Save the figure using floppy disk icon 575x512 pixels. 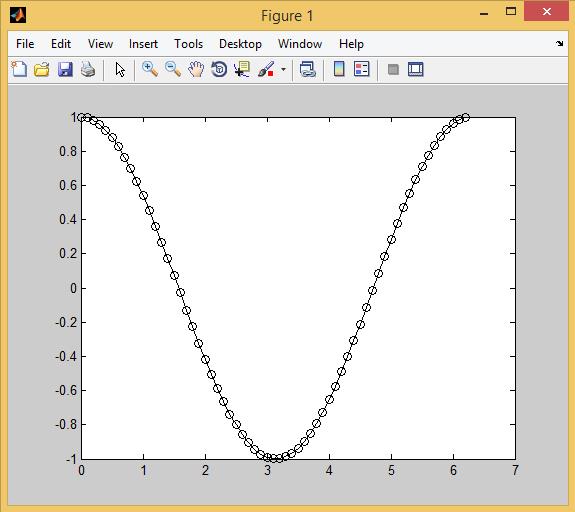point(65,69)
